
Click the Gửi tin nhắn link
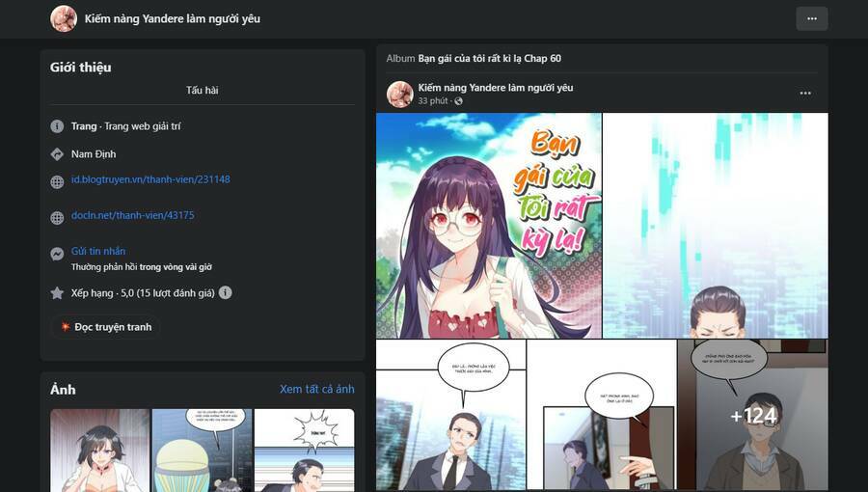pyautogui.click(x=98, y=251)
